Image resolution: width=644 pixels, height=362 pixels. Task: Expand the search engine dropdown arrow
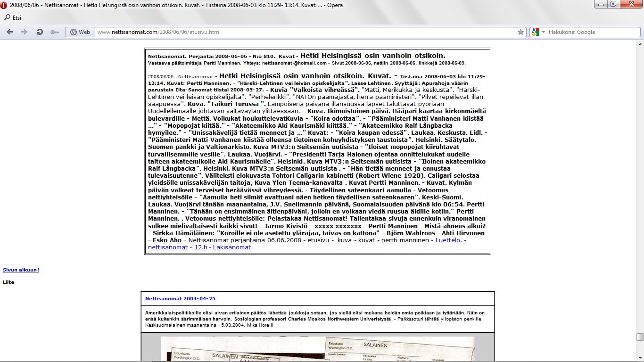[543, 32]
